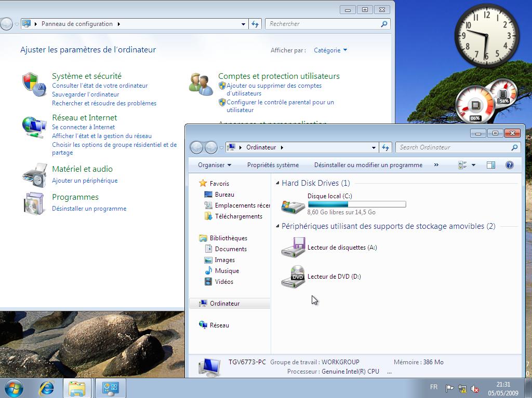Click the Ordinateur forward arrow button

[x=211, y=147]
